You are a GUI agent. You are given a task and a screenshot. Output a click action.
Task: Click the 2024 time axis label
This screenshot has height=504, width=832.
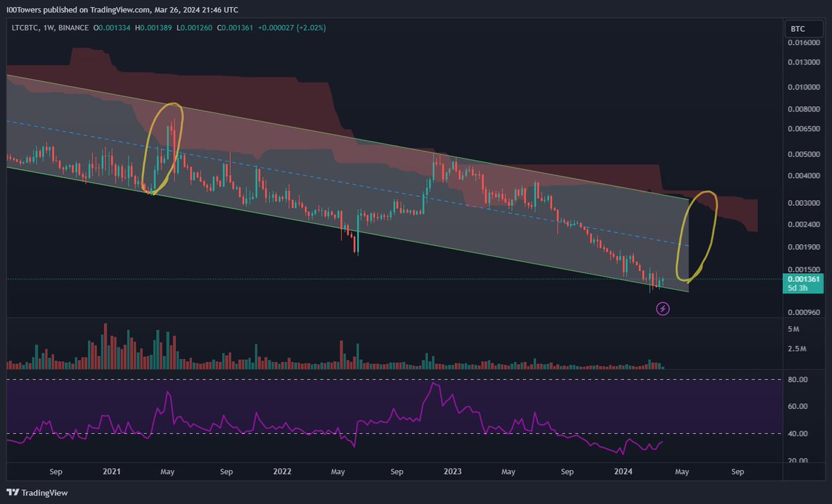click(x=623, y=472)
